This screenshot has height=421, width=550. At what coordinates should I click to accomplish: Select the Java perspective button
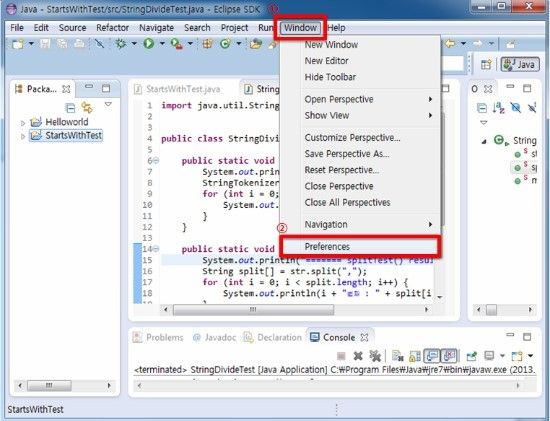pyautogui.click(x=520, y=65)
